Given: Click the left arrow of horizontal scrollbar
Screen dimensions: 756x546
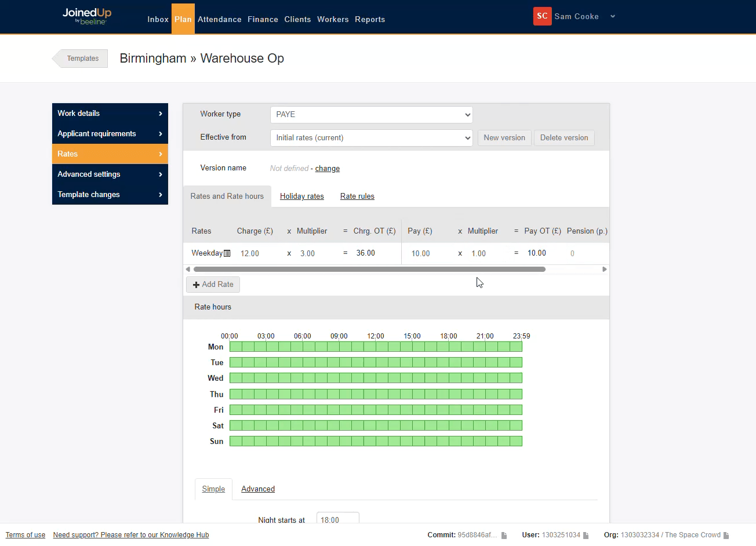Looking at the screenshot, I should coord(188,269).
